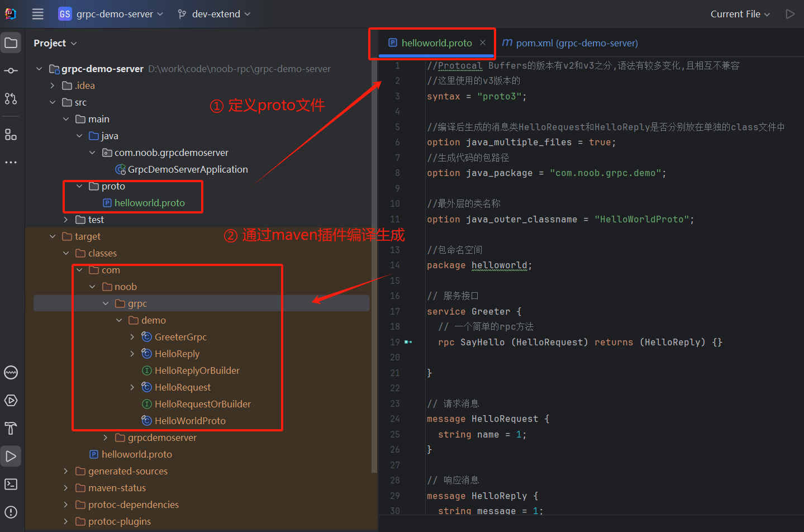The width and height of the screenshot is (804, 532).
Task: Switch to the pom.xml tab
Action: coord(570,43)
